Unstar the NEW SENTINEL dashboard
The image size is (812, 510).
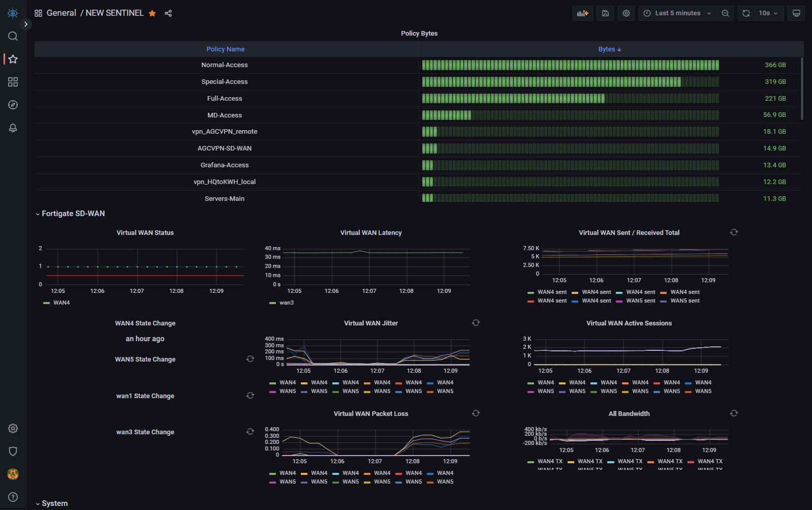152,13
